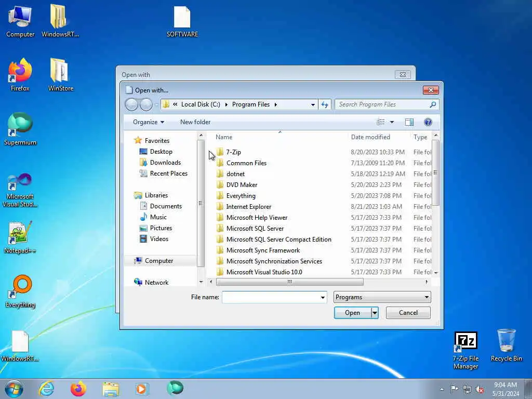Open the Microsoft Visual Studio shortcut

pos(20,190)
